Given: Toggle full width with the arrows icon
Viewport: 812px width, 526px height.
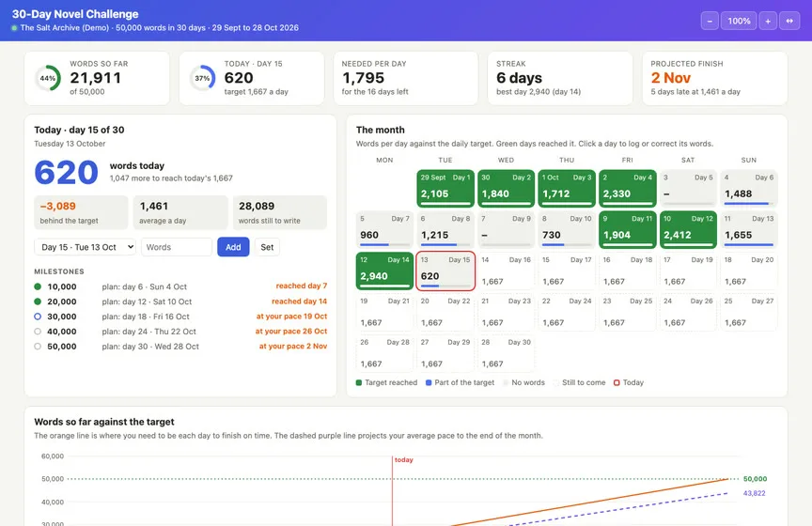Looking at the screenshot, I should tap(789, 22).
